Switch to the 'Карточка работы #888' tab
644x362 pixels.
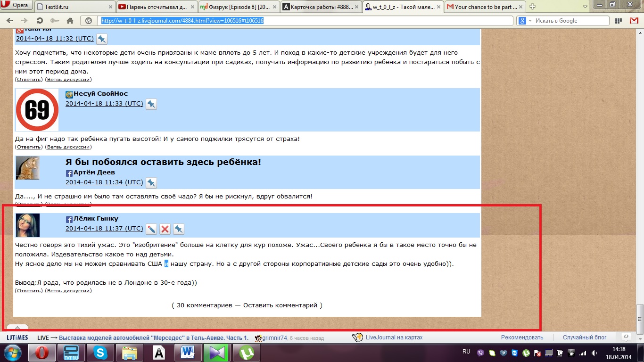tap(321, 7)
